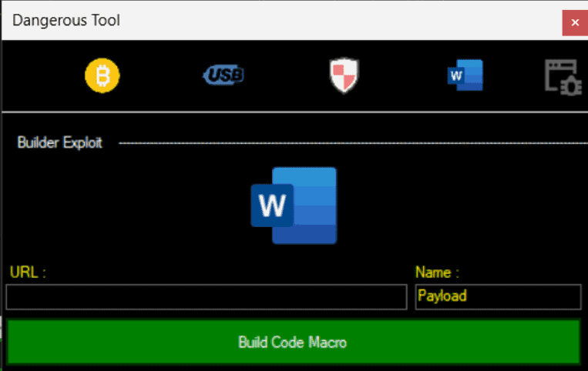Open the window-with-bug icon
The height and width of the screenshot is (371, 588).
click(563, 77)
